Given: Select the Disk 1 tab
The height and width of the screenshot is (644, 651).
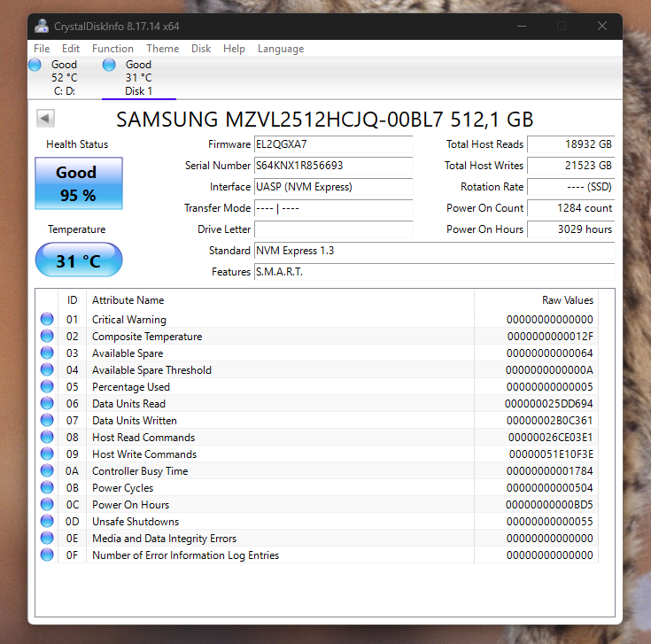Looking at the screenshot, I should pos(139,78).
